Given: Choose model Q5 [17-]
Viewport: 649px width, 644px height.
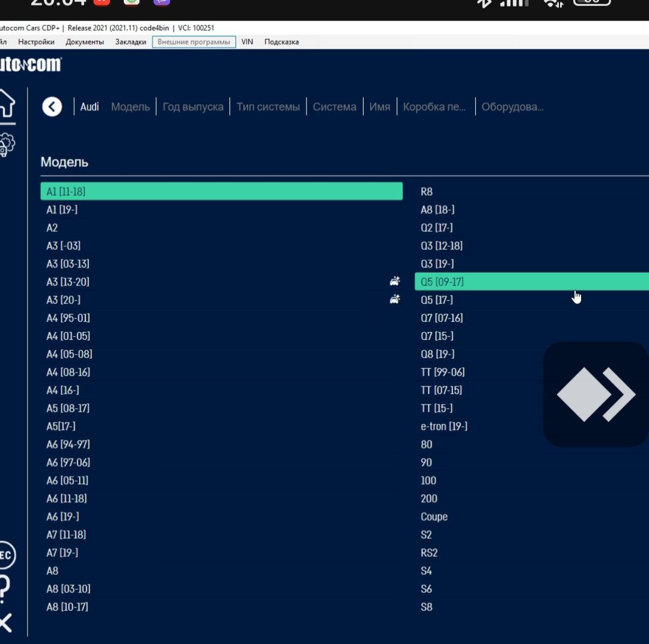Looking at the screenshot, I should [x=532, y=300].
